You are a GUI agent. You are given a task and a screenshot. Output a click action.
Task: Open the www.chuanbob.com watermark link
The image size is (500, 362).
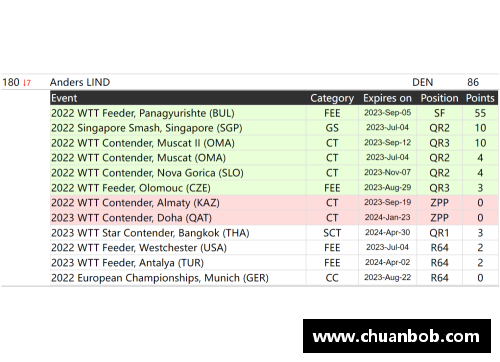397,336
